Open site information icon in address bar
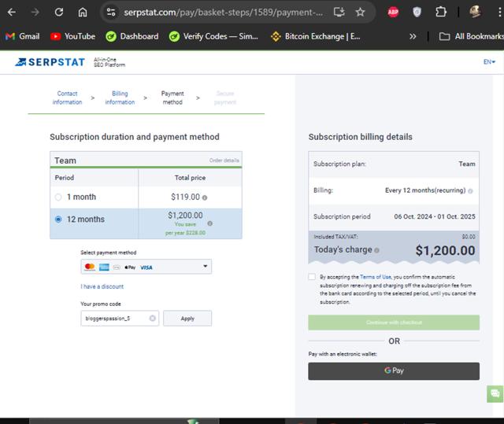Screen dimensions: 504x424 [x=111, y=13]
